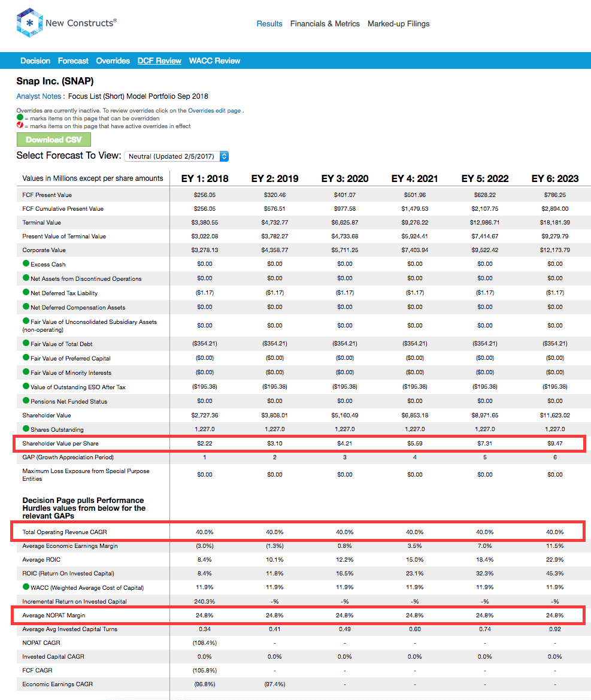Click the Economic Earnings CAGR label
Image resolution: width=591 pixels, height=700 pixels.
[57, 685]
